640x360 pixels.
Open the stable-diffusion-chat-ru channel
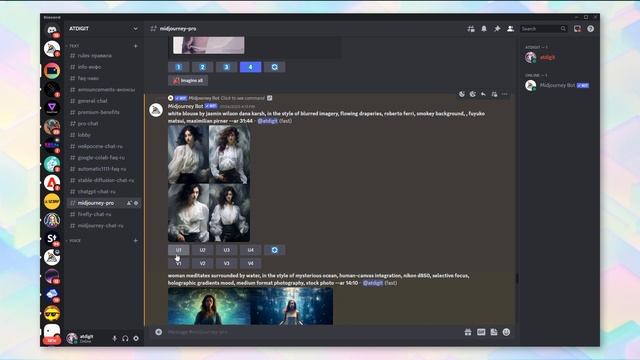point(104,180)
